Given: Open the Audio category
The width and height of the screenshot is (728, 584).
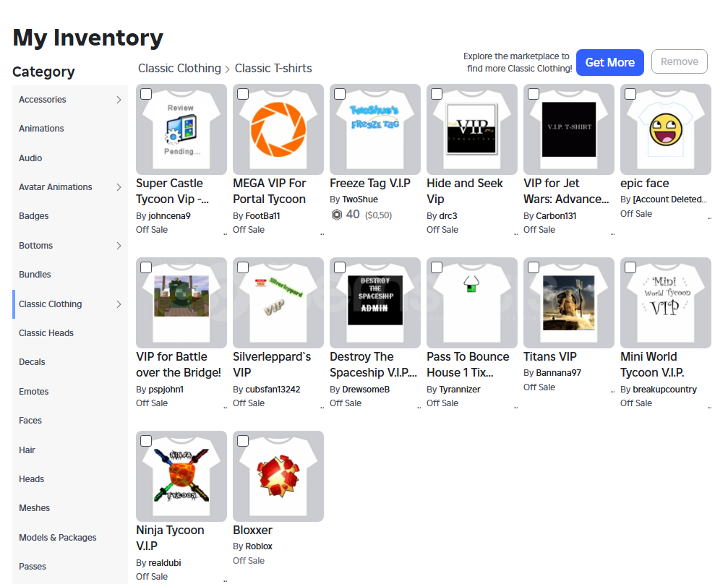Looking at the screenshot, I should point(70,158).
